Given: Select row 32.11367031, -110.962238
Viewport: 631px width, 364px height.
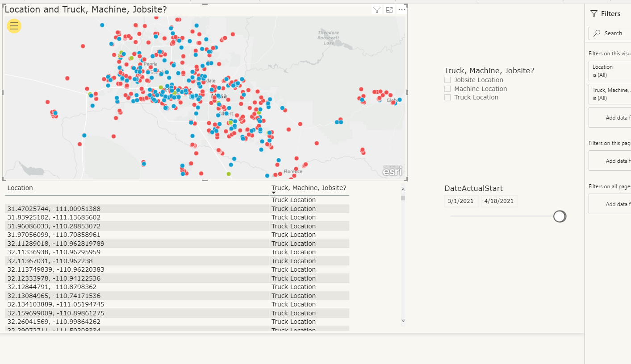Looking at the screenshot, I should pyautogui.click(x=177, y=261).
